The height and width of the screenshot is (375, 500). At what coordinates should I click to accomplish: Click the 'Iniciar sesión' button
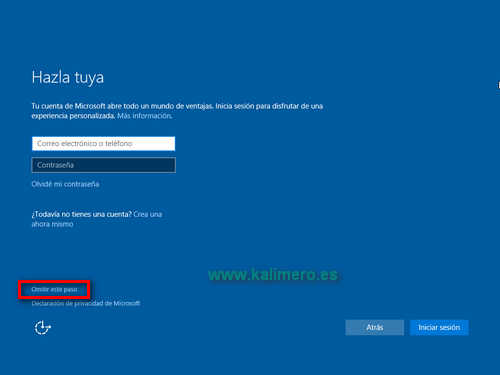click(x=439, y=327)
